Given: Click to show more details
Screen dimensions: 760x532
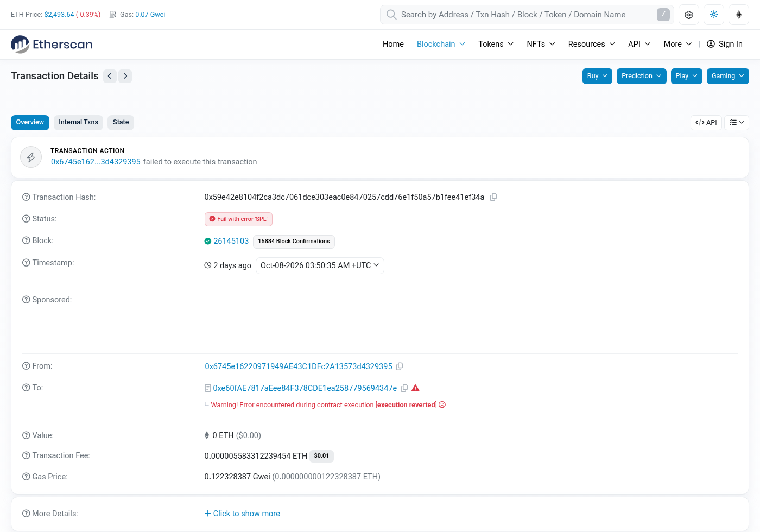Looking at the screenshot, I should (242, 514).
